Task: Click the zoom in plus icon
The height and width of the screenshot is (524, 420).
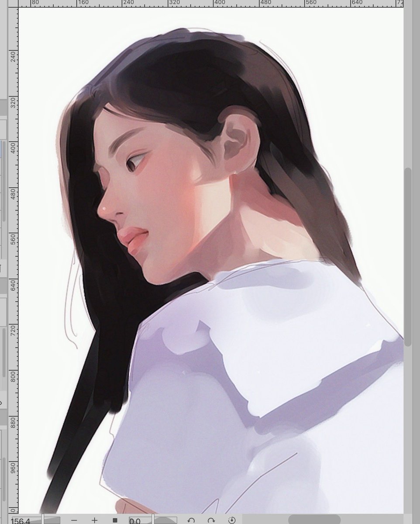Action: 94,520
